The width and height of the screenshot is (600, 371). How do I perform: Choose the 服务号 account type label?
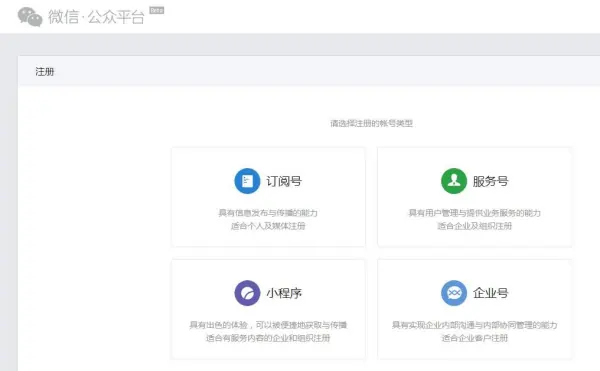tap(491, 181)
